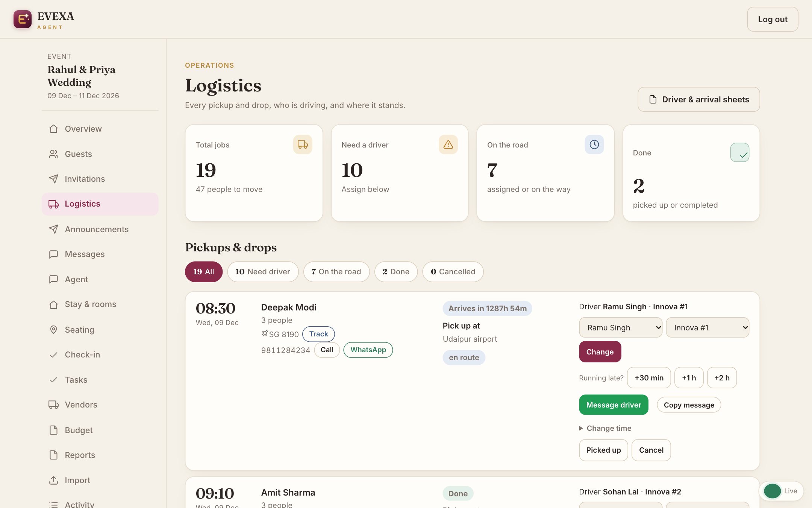Cancel the Deepak Modi pickup
This screenshot has width=812, height=508.
click(651, 450)
